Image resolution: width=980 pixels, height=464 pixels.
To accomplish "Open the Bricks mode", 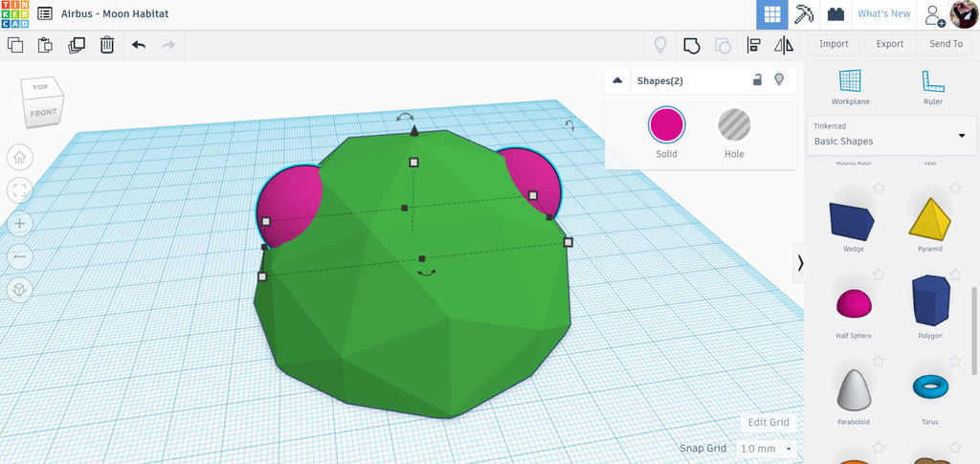I will tap(835, 14).
